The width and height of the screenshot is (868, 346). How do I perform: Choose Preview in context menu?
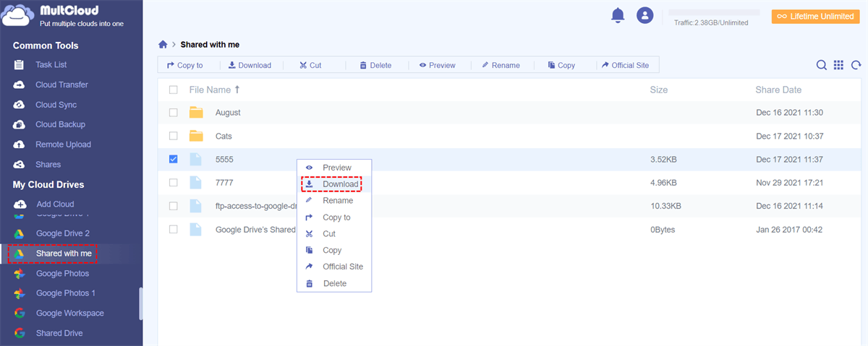(x=334, y=168)
